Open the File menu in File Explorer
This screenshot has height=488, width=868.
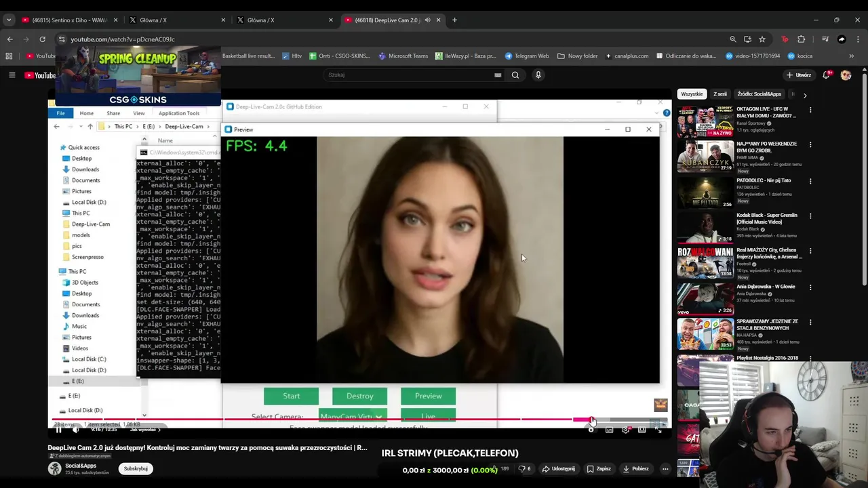tap(60, 113)
